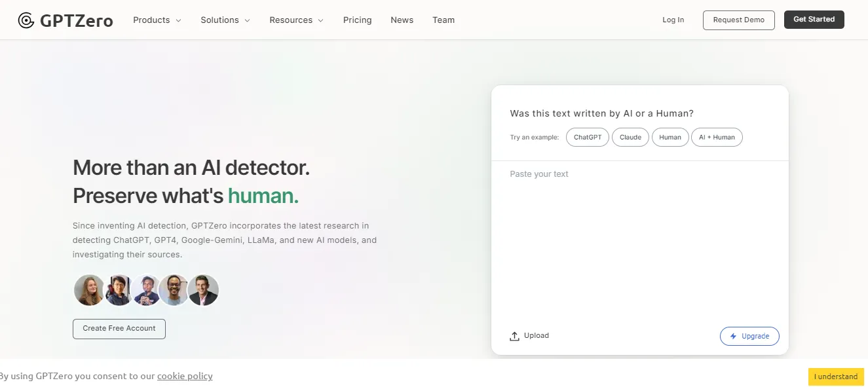Open the Pricing page

click(357, 20)
